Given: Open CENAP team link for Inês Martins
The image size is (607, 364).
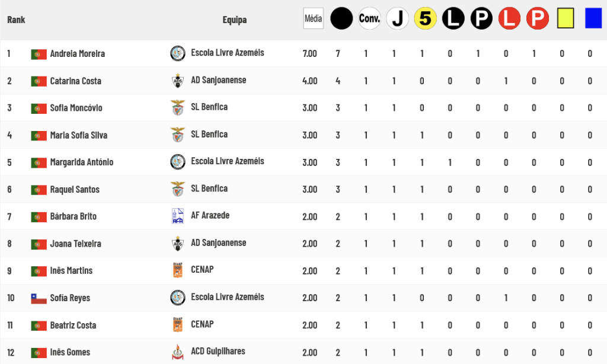Looking at the screenshot, I should pyautogui.click(x=202, y=270).
